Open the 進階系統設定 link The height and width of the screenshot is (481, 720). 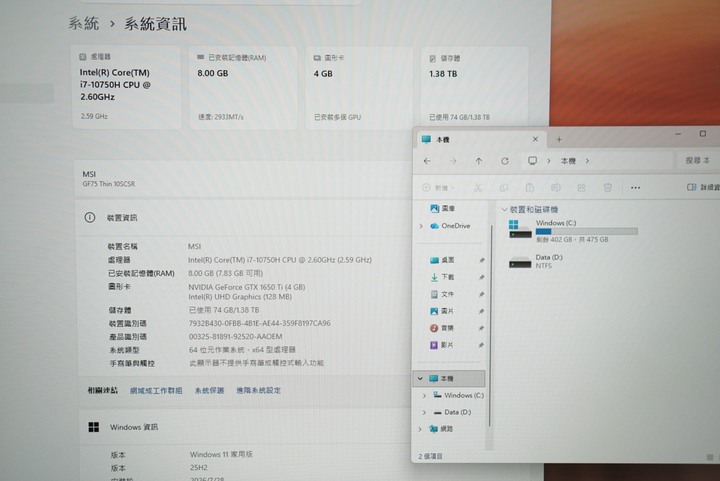pos(259,391)
